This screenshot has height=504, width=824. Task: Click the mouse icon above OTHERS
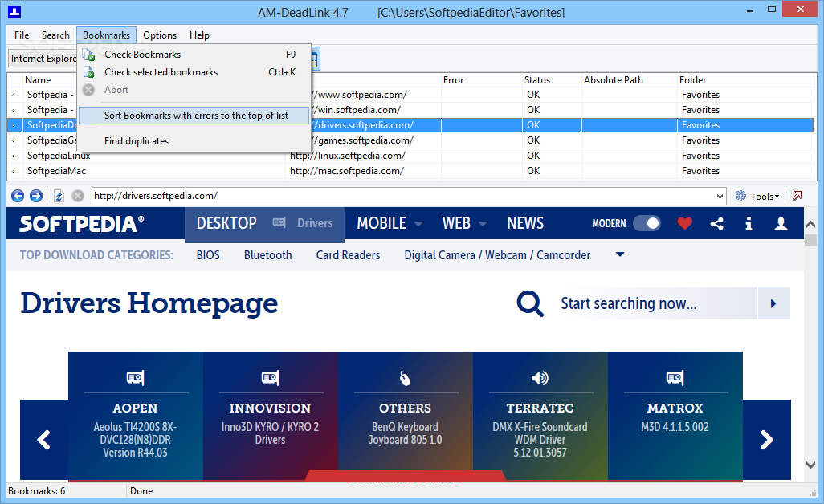[405, 378]
